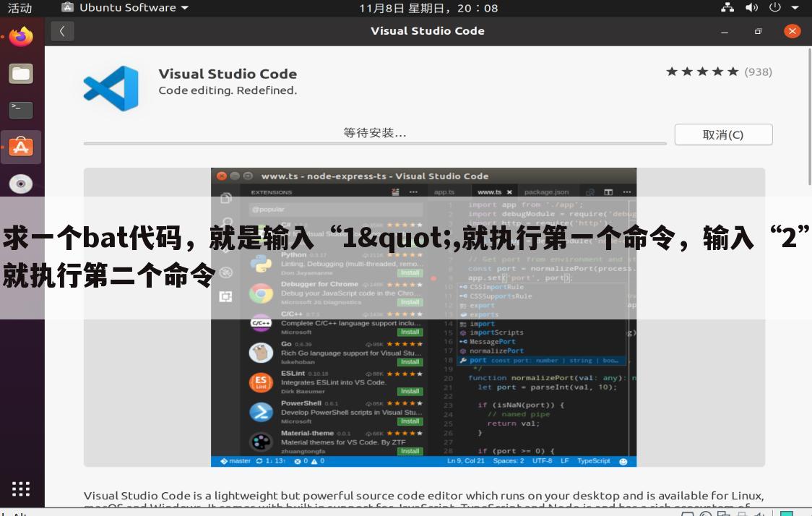Click the installation progress bar

click(x=375, y=144)
